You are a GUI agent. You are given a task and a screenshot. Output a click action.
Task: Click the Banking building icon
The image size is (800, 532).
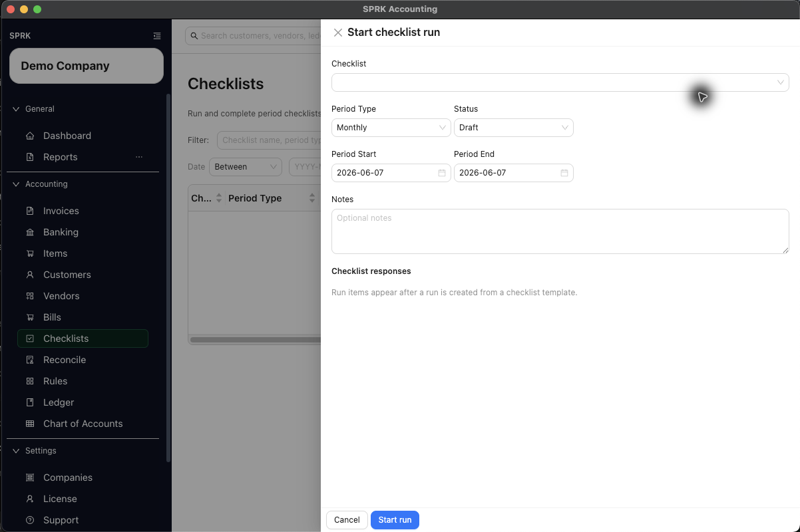coord(30,232)
